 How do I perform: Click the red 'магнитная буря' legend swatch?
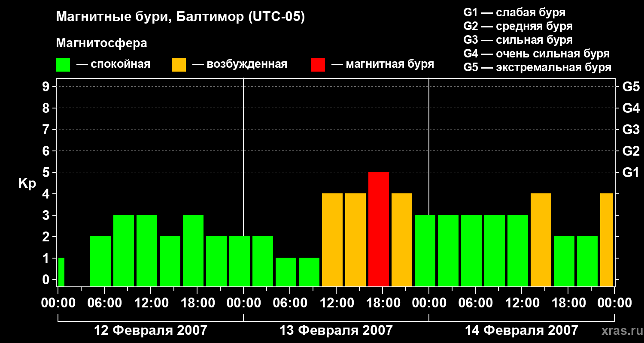(x=318, y=65)
